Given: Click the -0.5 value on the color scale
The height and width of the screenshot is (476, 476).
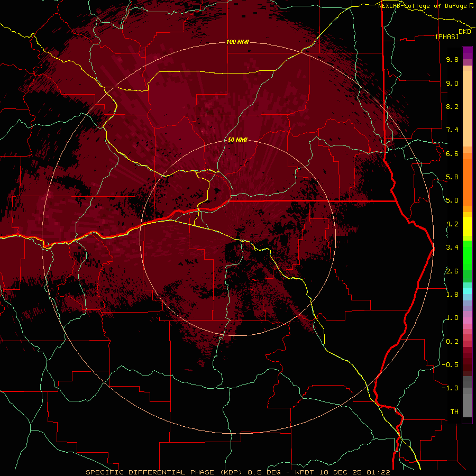Looking at the screenshot, I should (450, 365).
